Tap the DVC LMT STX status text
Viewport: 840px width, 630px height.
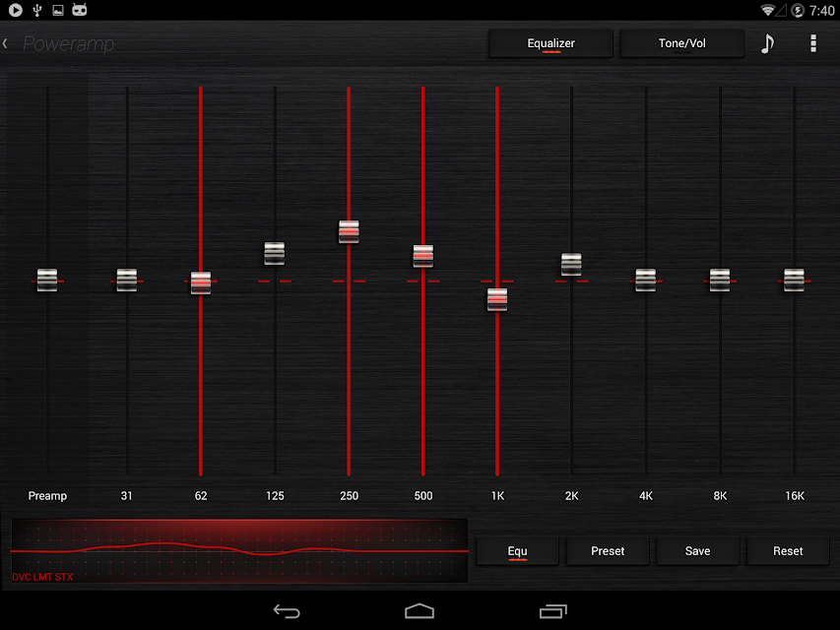[42, 577]
